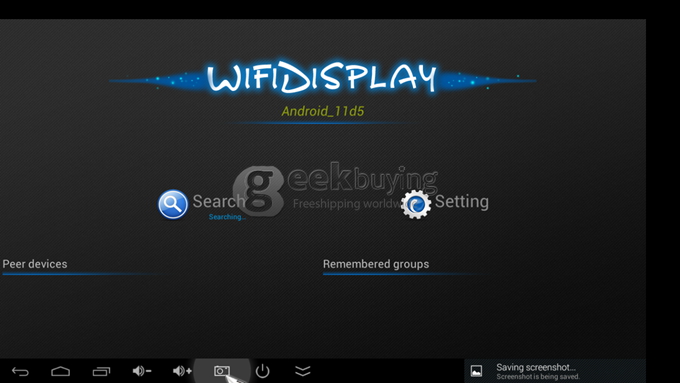Select the device name Android_11d5
This screenshot has height=383, width=680.
pyautogui.click(x=323, y=111)
